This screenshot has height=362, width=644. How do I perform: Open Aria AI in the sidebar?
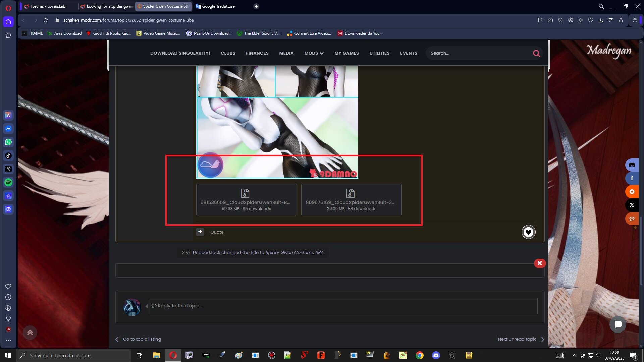(8, 115)
